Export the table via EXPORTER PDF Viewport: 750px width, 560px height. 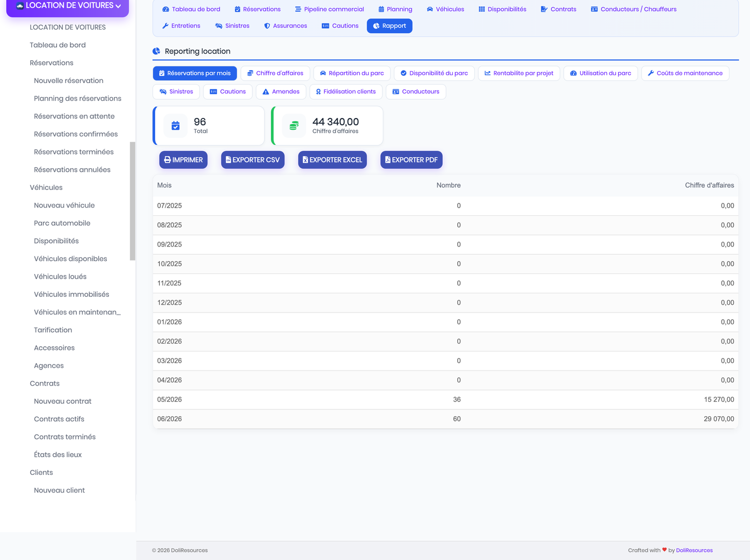point(412,160)
